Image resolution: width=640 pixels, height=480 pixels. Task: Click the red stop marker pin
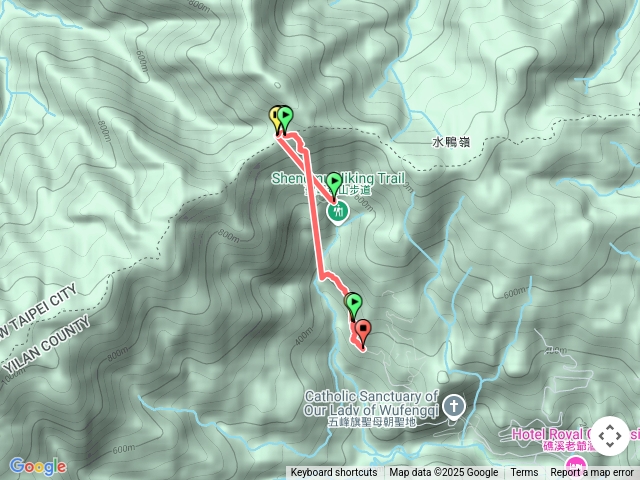tap(363, 333)
